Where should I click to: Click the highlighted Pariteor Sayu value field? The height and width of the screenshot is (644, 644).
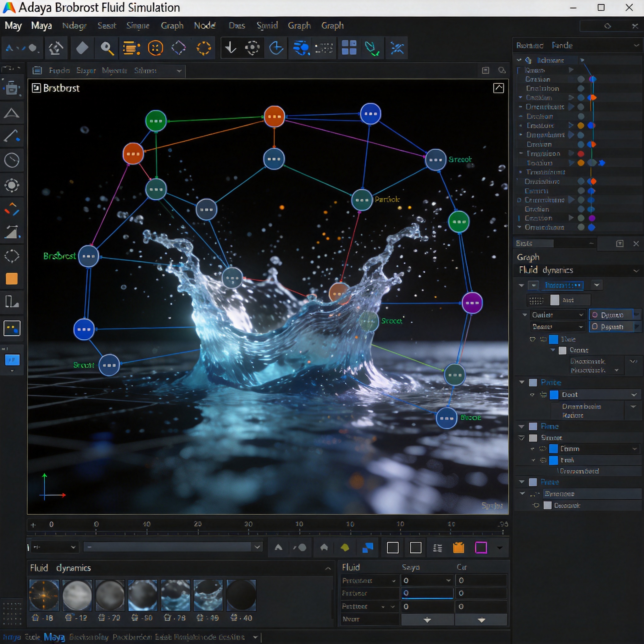pos(427,593)
